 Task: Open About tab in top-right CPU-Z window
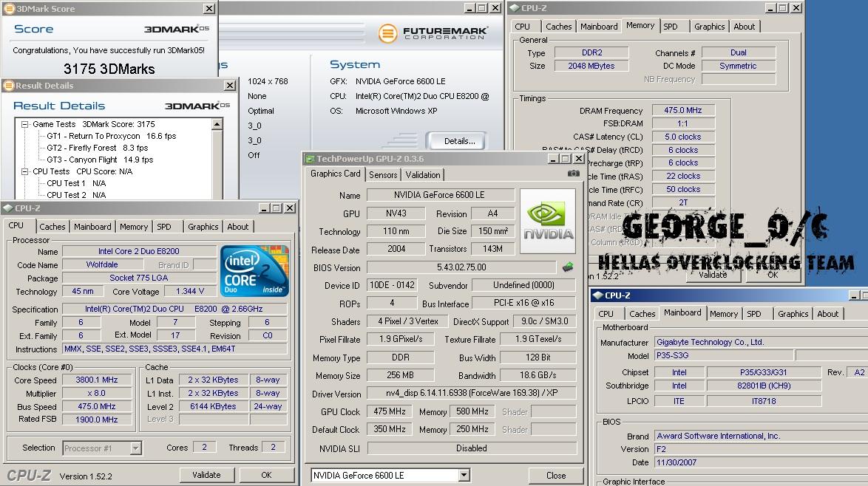point(745,27)
